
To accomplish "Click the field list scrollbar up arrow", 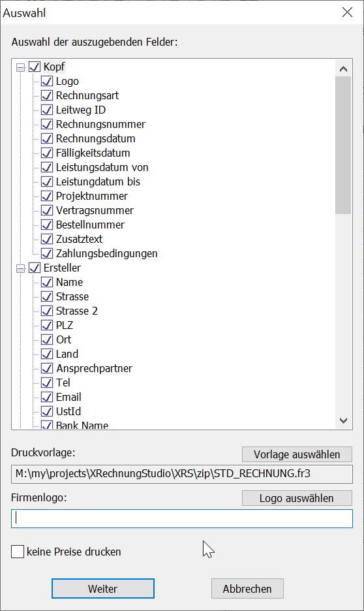I will click(x=343, y=69).
